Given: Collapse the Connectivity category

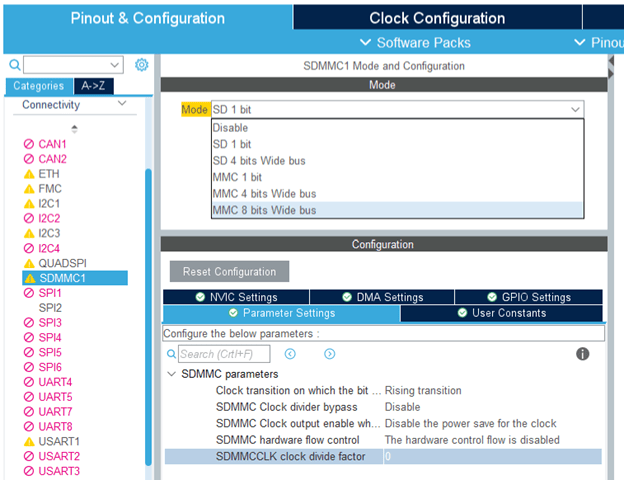Looking at the screenshot, I should (x=122, y=105).
